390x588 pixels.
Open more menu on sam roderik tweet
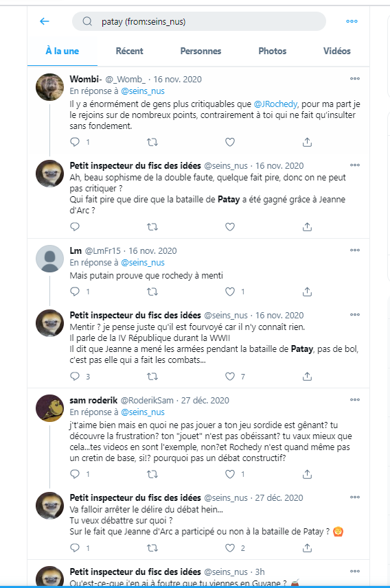355,400
